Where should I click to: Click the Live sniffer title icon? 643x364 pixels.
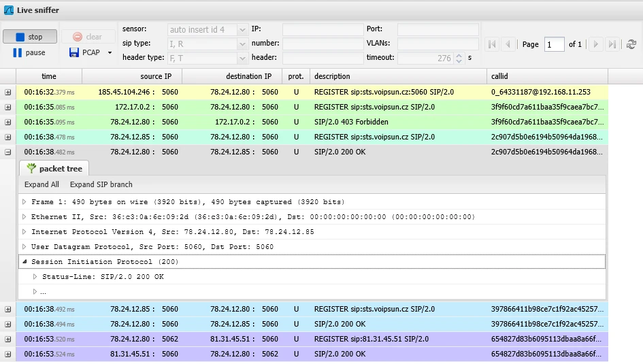pyautogui.click(x=8, y=10)
